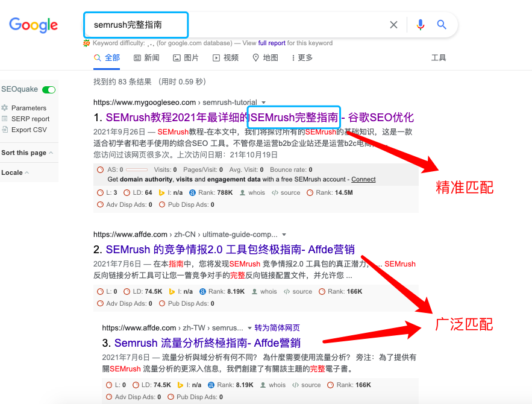Image resolution: width=532 pixels, height=404 pixels.
Task: Click whois in the mygoogleseo result bar
Action: click(252, 192)
